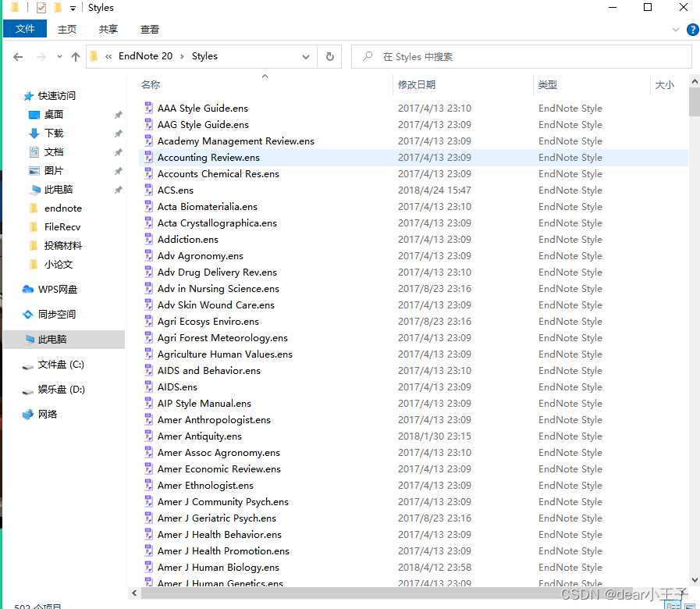Switch to the 共享 (Share) tab

(108, 30)
